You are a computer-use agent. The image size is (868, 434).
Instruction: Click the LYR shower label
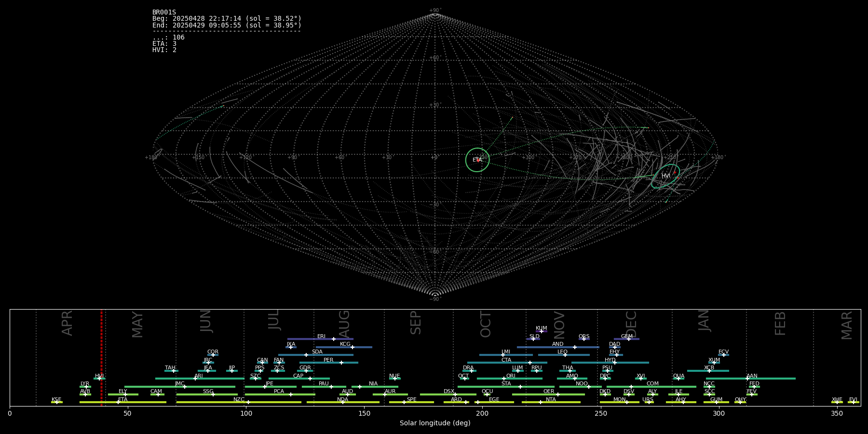85,384
